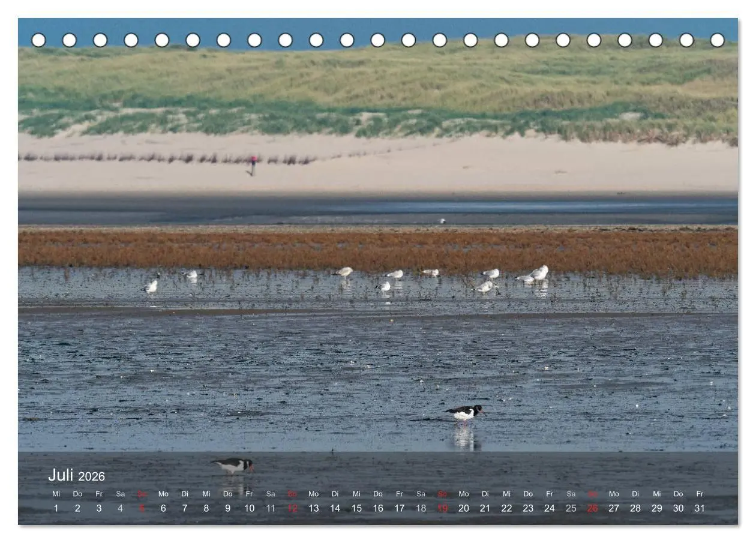Choose date 8 in the July row
Viewport: 756px width, 543px height.
206,508
